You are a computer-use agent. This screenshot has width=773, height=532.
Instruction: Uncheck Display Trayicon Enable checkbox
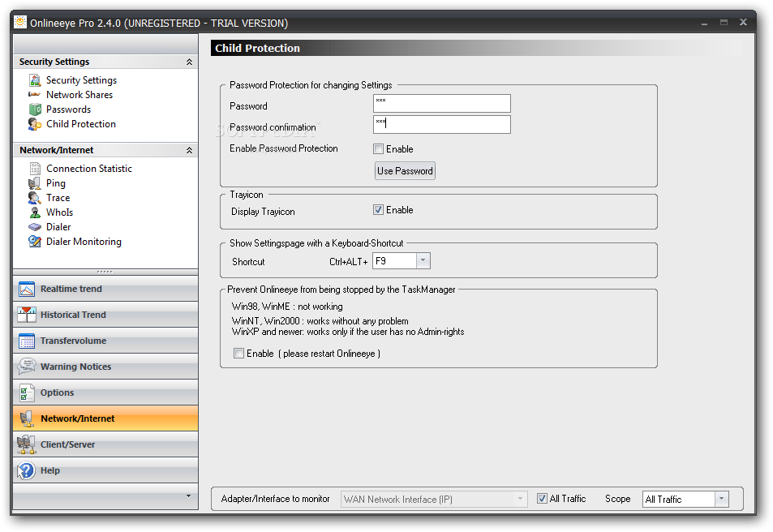(x=378, y=210)
